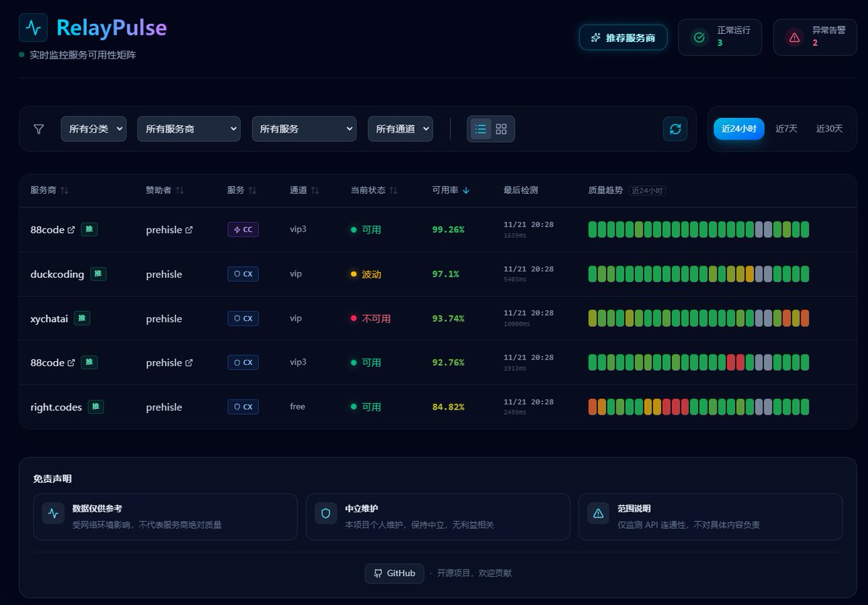Open the 所有服务商 dropdown
868x605 pixels.
[189, 128]
